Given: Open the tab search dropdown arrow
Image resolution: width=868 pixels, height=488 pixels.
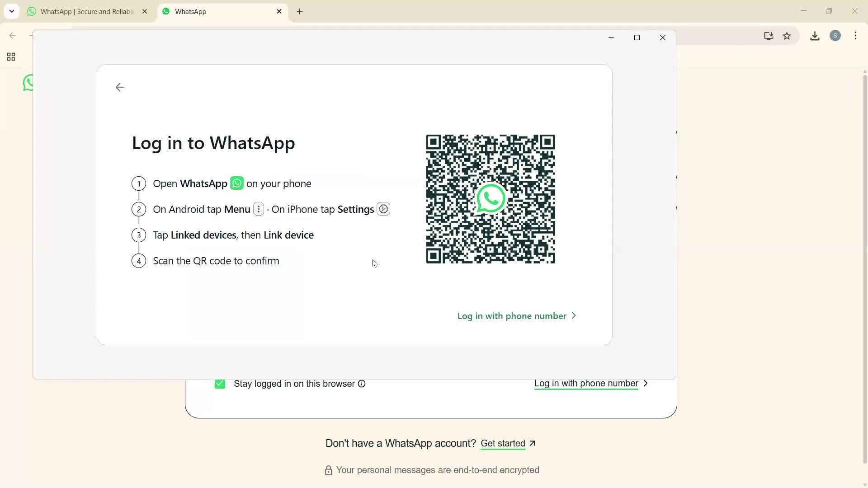Looking at the screenshot, I should (12, 11).
